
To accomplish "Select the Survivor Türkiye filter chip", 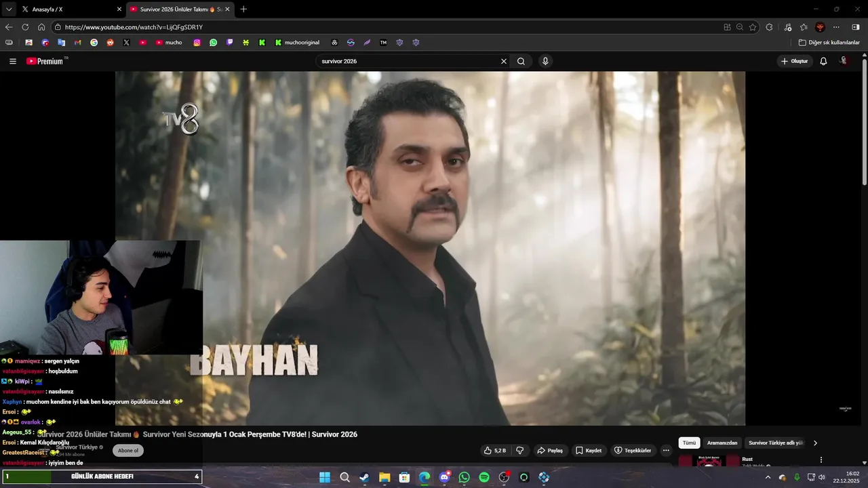I will [776, 443].
